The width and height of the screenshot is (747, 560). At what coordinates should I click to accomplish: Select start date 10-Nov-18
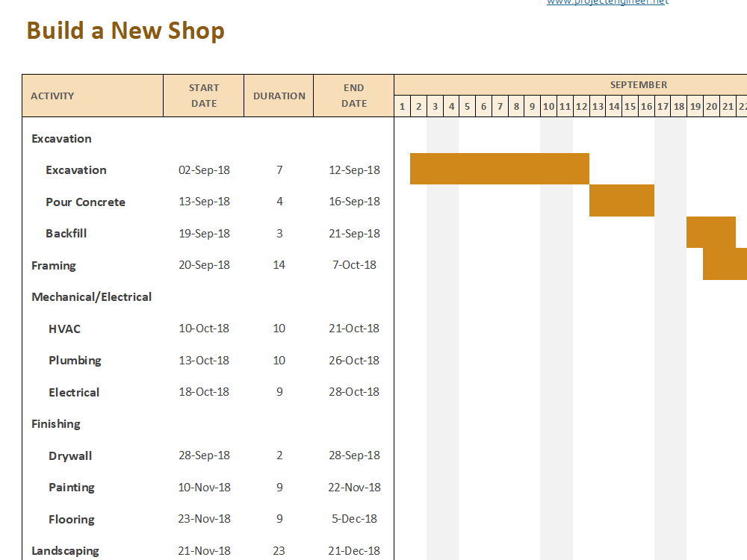204,487
